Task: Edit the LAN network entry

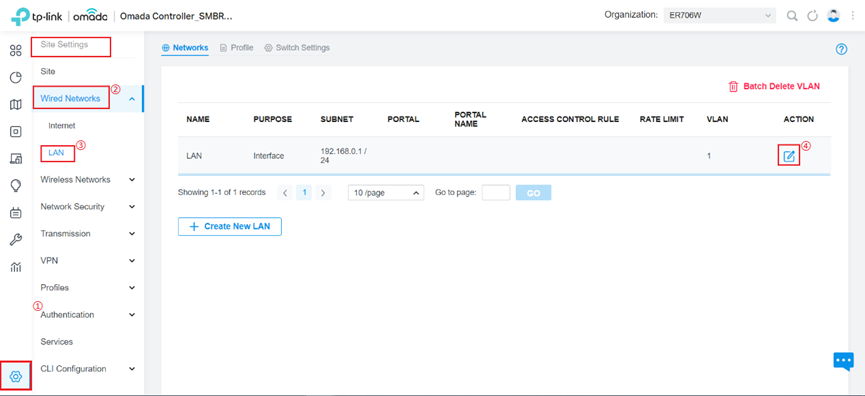Action: pyautogui.click(x=789, y=156)
